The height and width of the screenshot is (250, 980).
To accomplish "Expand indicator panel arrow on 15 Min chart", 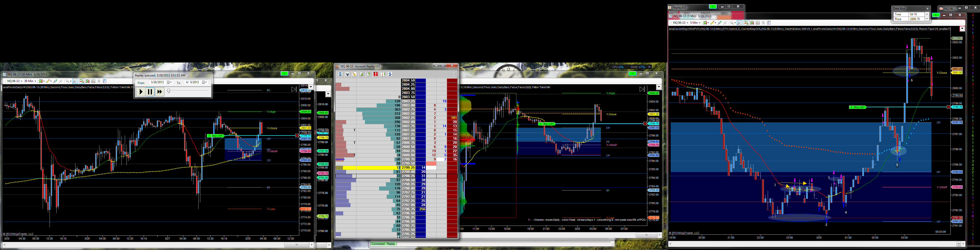I will click(x=659, y=87).
